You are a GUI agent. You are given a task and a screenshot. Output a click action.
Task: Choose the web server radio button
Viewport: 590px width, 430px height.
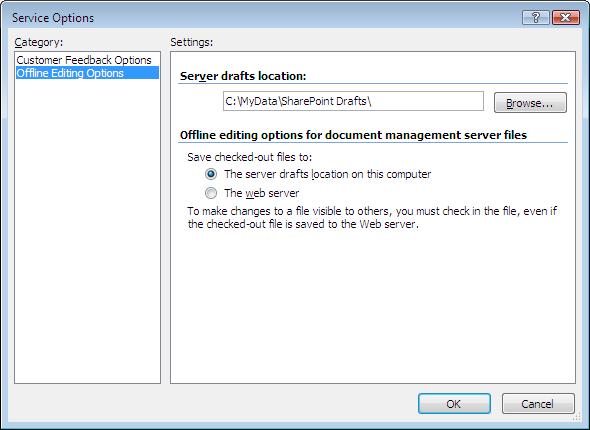coord(211,193)
